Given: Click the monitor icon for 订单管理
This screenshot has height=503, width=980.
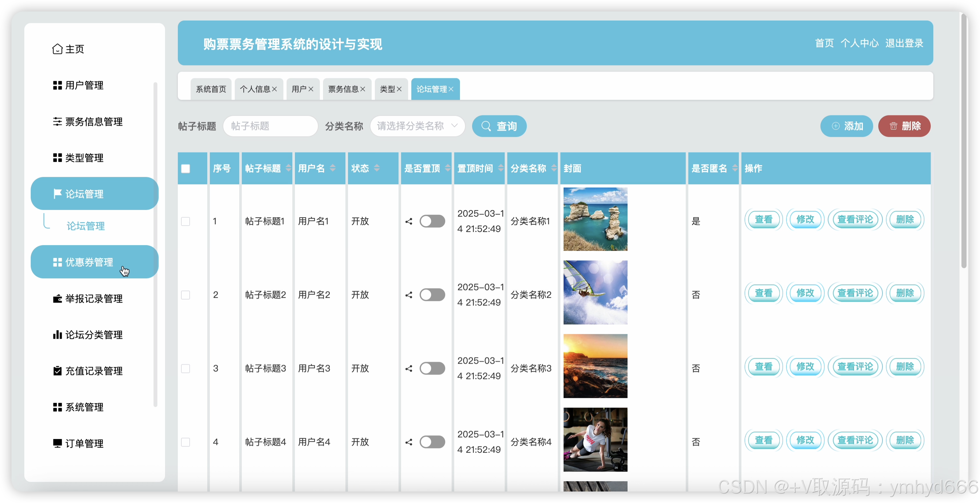Looking at the screenshot, I should (x=57, y=443).
